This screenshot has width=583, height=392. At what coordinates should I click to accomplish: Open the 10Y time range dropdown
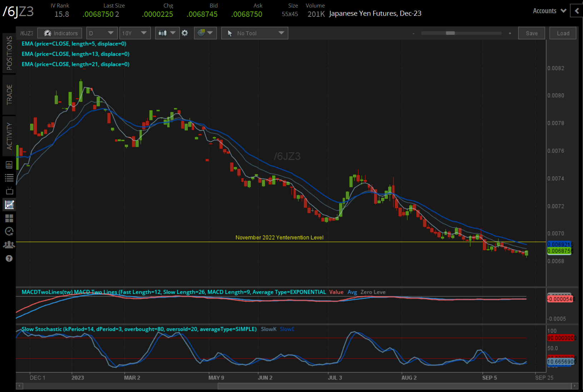point(135,33)
